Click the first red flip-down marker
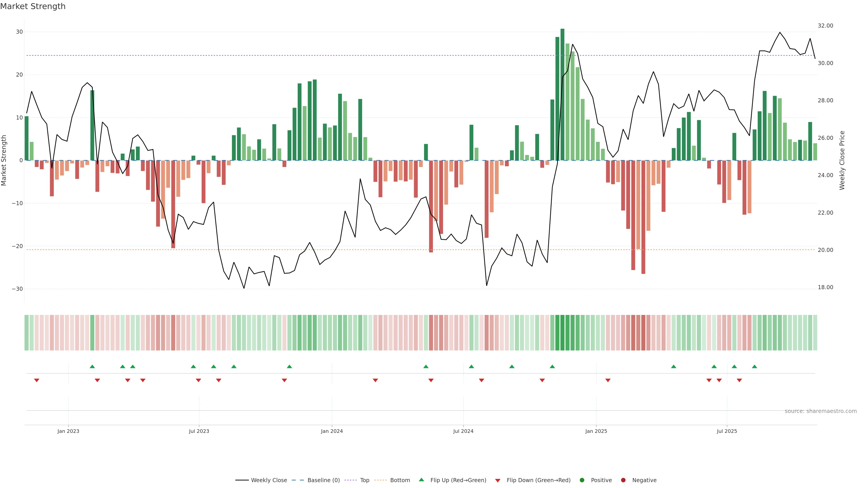 pos(37,380)
